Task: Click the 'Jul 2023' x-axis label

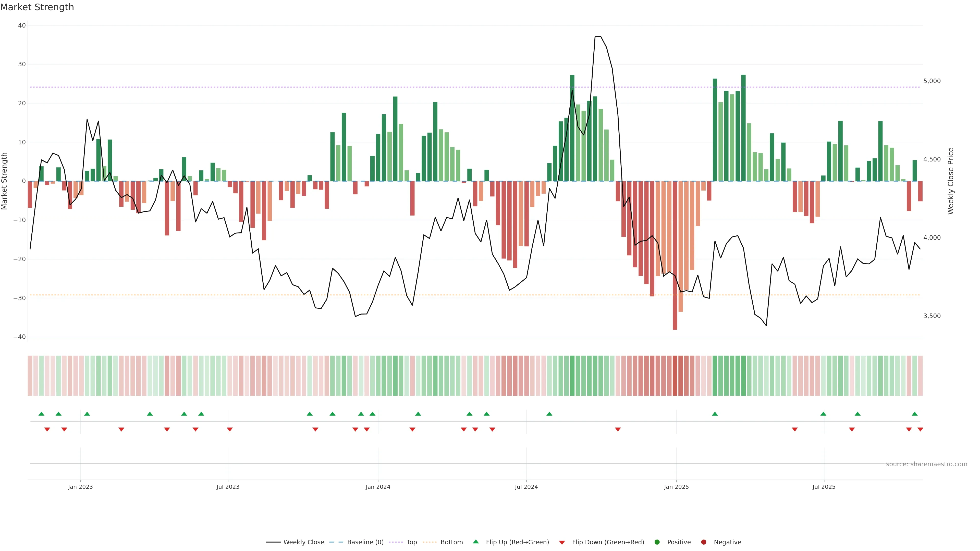Action: 228,487
